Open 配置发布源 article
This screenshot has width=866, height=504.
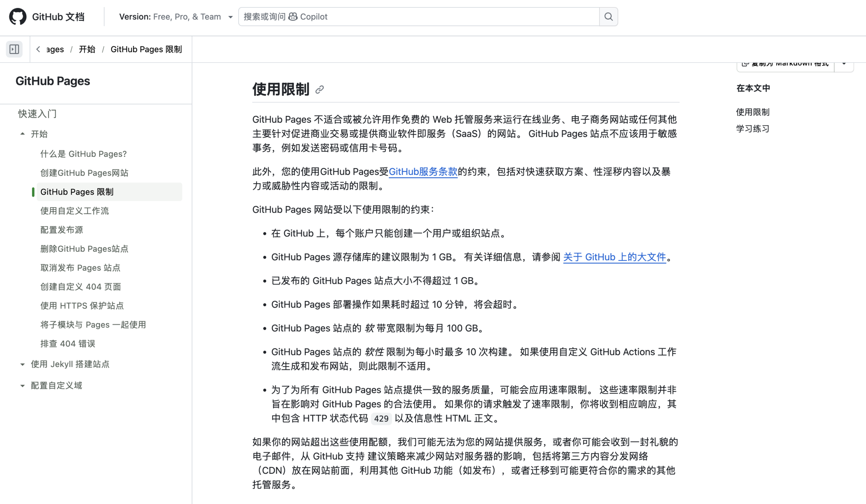62,230
